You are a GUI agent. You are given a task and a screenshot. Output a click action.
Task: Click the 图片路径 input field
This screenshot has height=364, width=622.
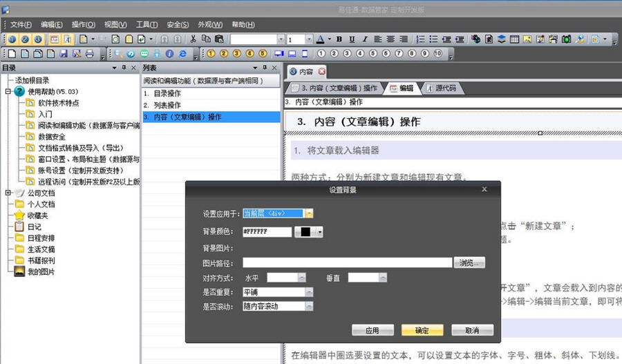pos(347,262)
